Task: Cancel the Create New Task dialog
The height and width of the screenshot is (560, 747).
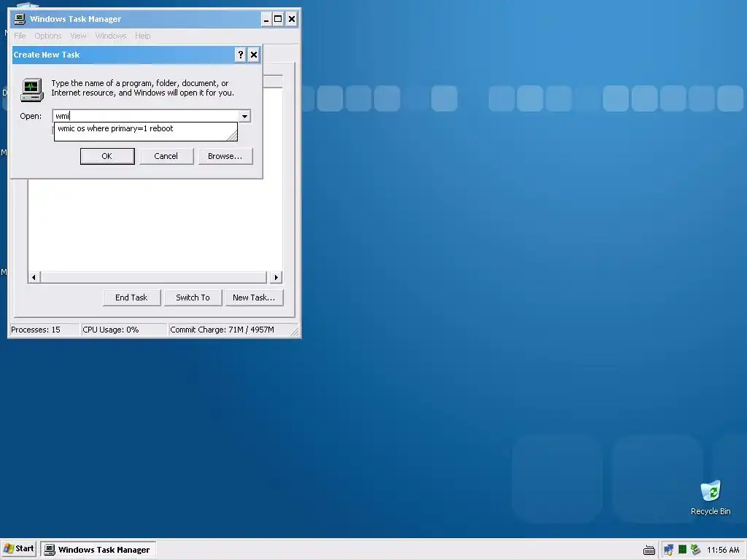Action: click(x=166, y=156)
